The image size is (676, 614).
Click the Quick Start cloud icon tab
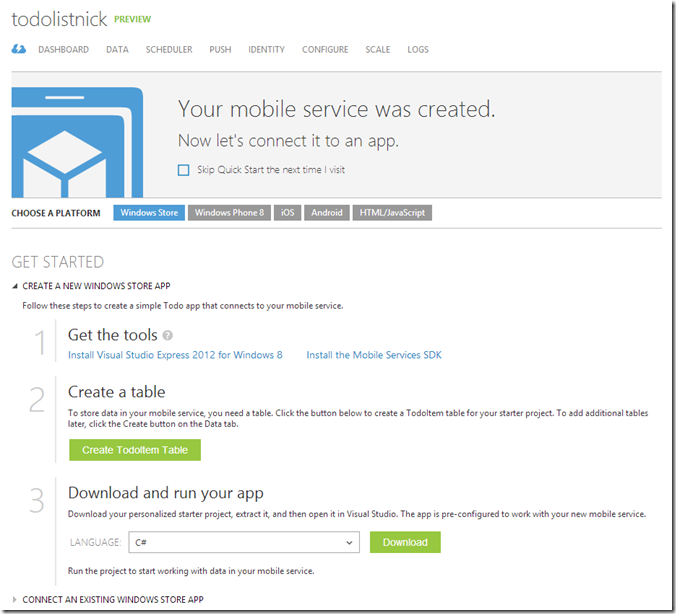pos(19,49)
